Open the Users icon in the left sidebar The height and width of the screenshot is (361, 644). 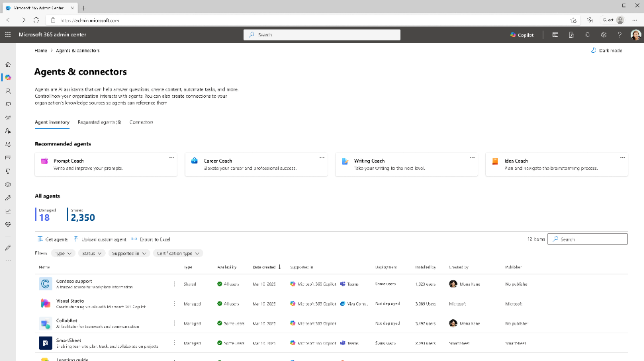coord(8,91)
